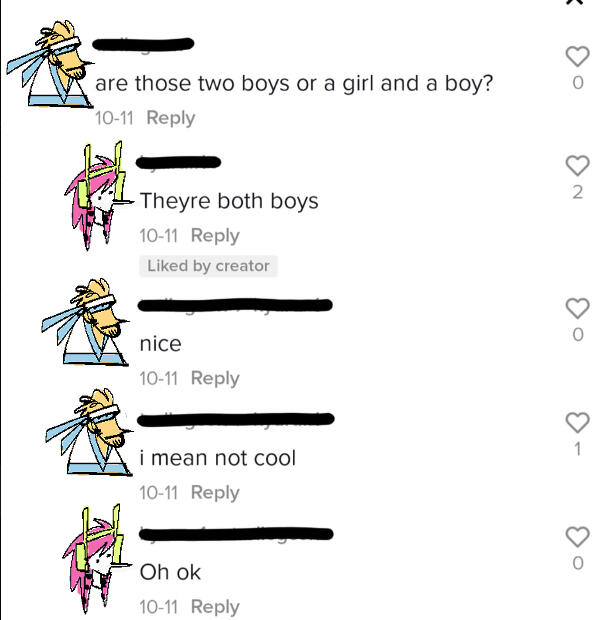Reply to "Theyre both boys" comment
The image size is (604, 620).
click(215, 236)
